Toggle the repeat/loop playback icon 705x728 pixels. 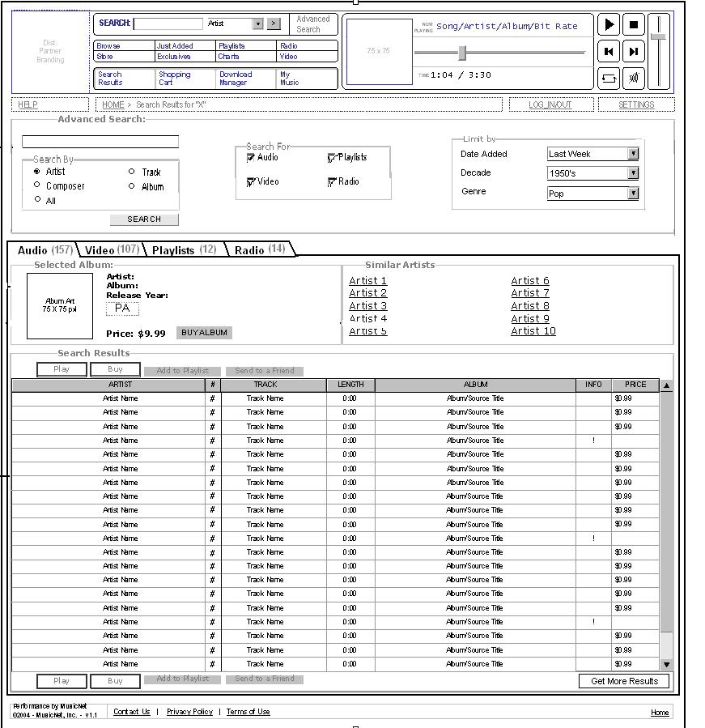[x=609, y=77]
